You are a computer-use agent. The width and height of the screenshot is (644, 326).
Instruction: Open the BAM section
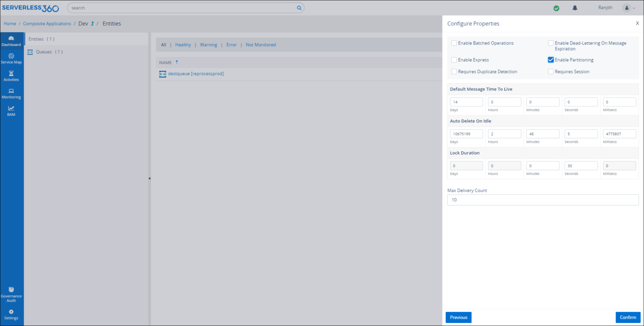click(x=11, y=111)
